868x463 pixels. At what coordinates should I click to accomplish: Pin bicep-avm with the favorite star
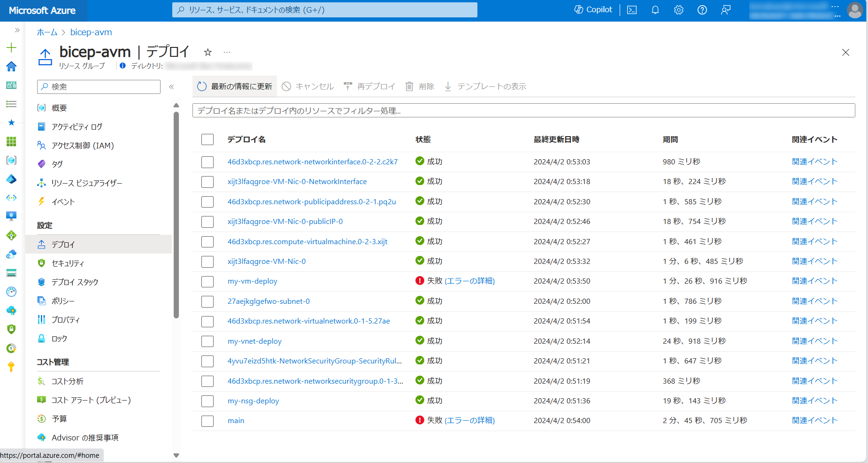(x=207, y=52)
